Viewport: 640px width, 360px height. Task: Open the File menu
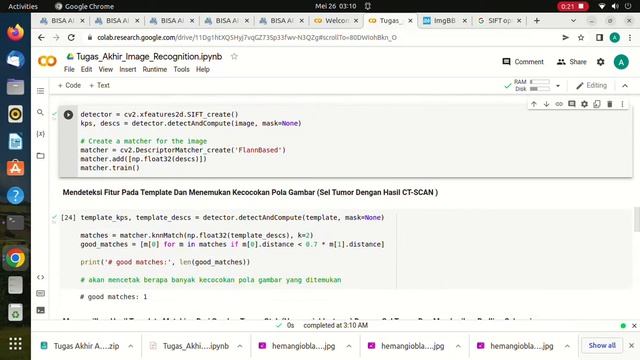(69, 69)
